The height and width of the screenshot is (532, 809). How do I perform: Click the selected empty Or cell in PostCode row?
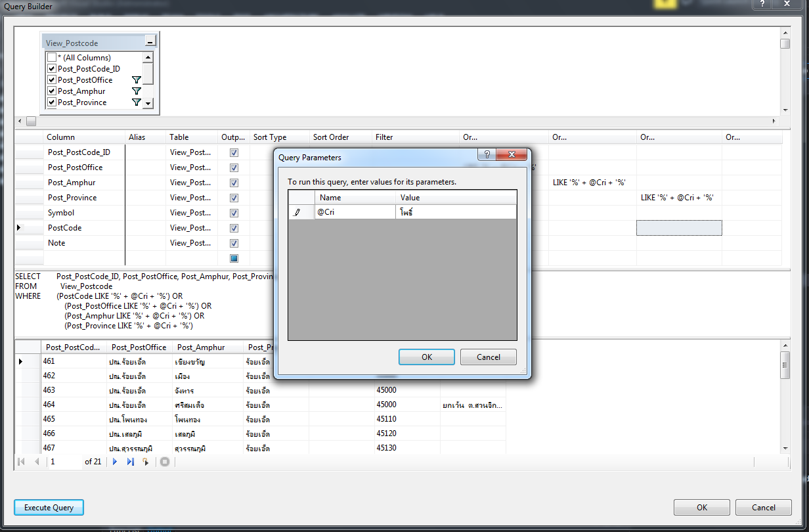679,228
